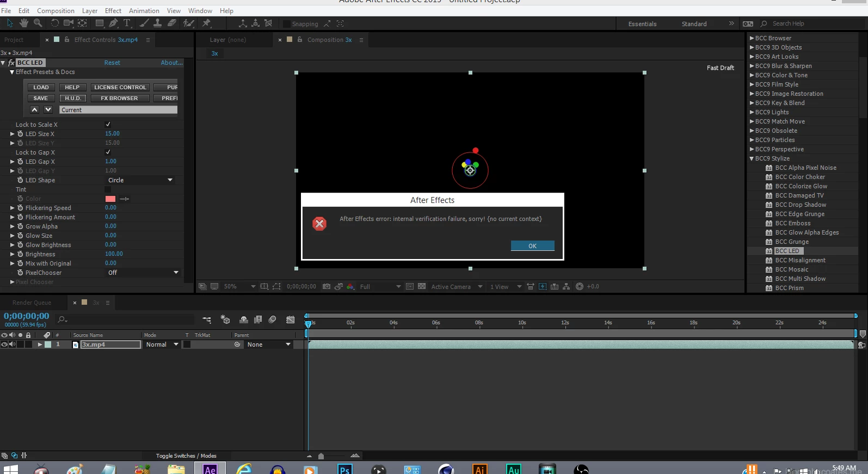Open the Animation menu
Screen dimensions: 868x474
[x=144, y=11]
